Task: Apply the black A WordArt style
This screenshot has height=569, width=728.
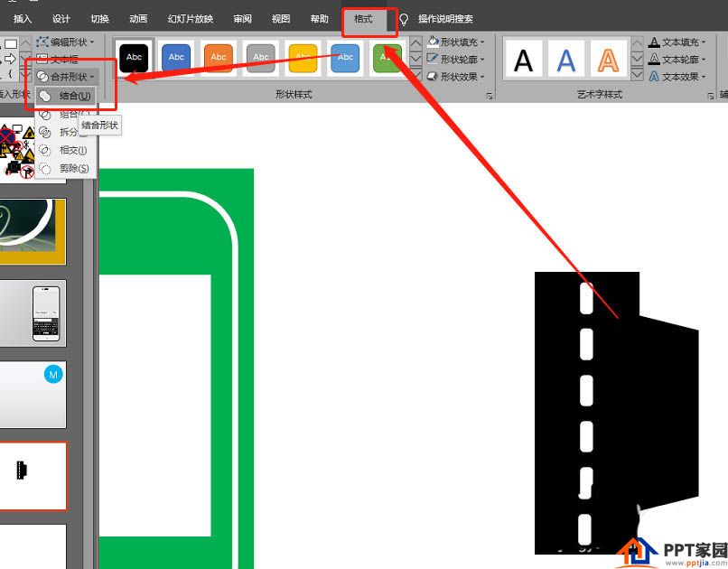Action: pyautogui.click(x=524, y=61)
